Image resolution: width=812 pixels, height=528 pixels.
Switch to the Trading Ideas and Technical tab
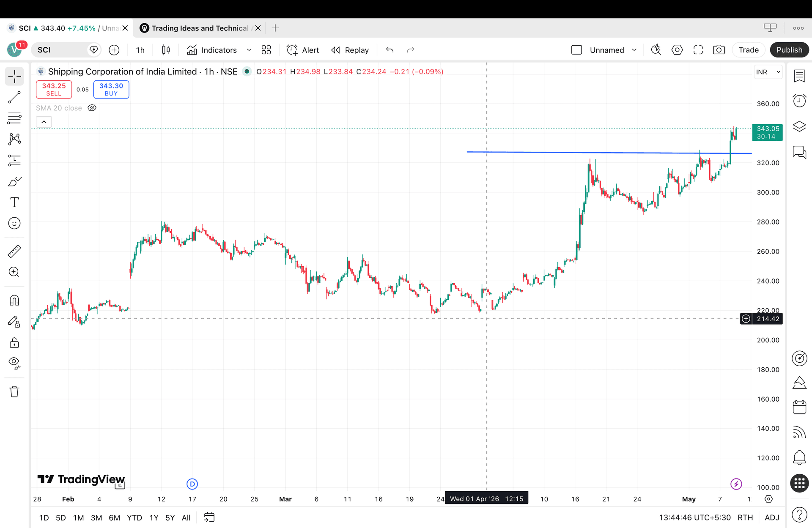200,28
